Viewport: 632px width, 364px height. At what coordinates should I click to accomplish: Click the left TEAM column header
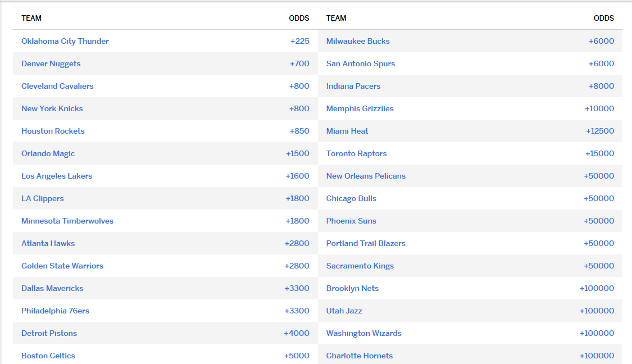coord(31,18)
